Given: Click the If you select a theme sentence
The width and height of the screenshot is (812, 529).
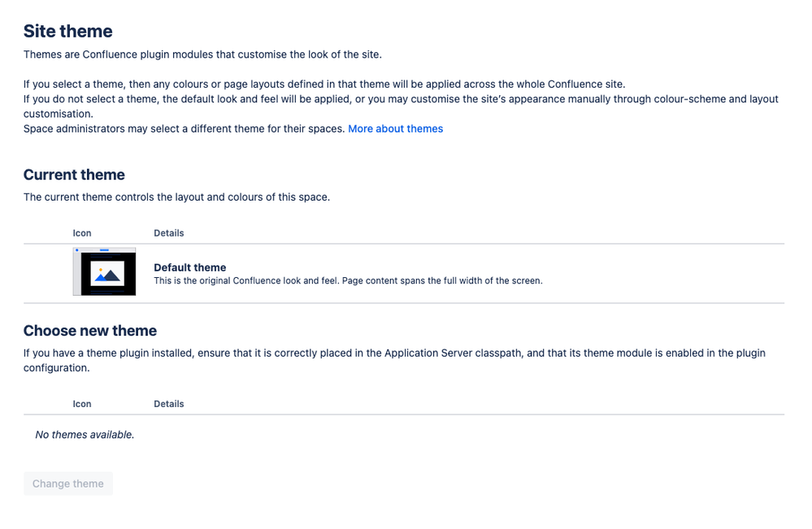Looking at the screenshot, I should (324, 85).
